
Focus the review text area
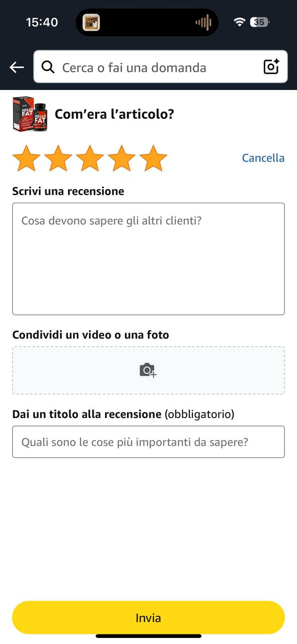[148, 259]
